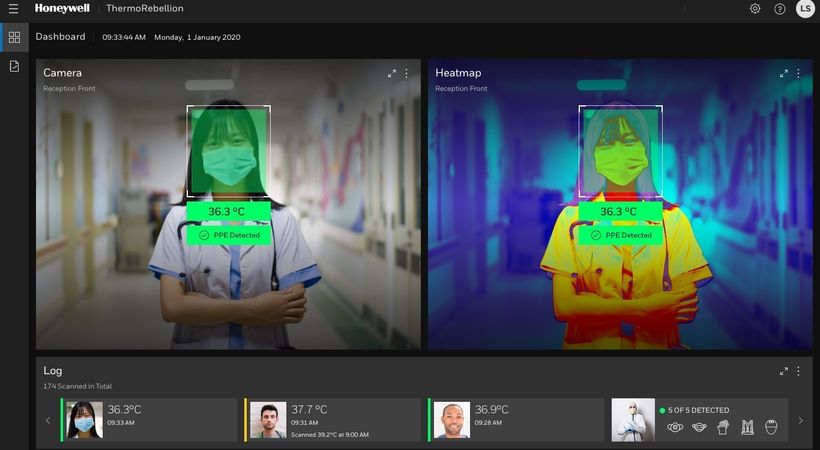Screen dimensions: 820x450
Task: Click the PPE Detected badge on Camera view
Action: (228, 235)
